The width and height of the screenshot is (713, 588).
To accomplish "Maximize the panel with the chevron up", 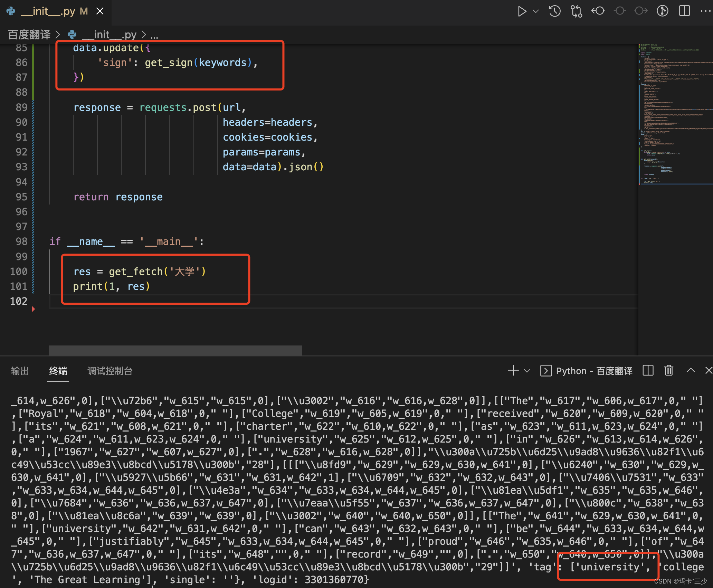I will pos(691,370).
